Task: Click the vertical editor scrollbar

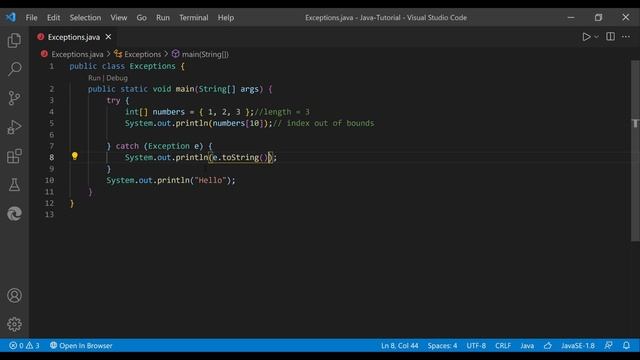Action: (635, 151)
